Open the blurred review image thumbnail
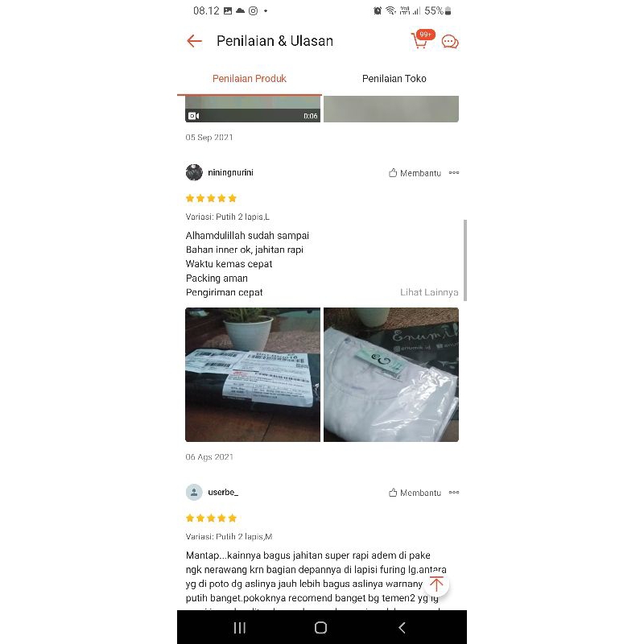644x644 pixels. (x=391, y=109)
